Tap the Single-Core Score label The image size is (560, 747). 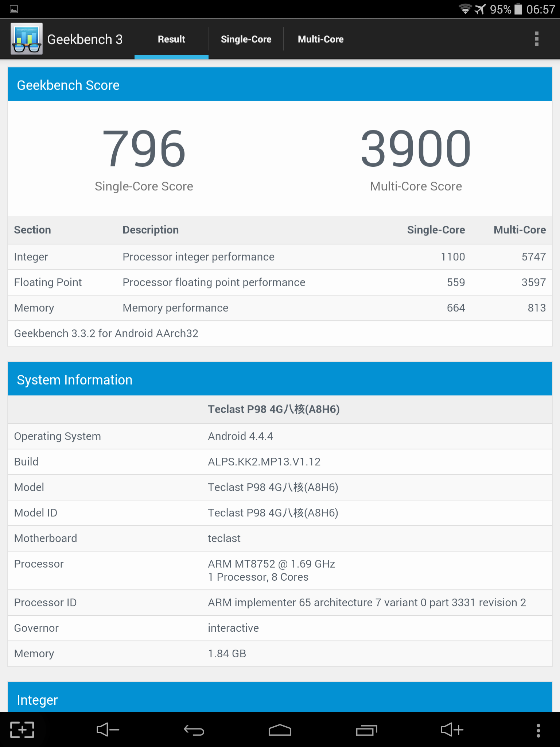(x=144, y=186)
